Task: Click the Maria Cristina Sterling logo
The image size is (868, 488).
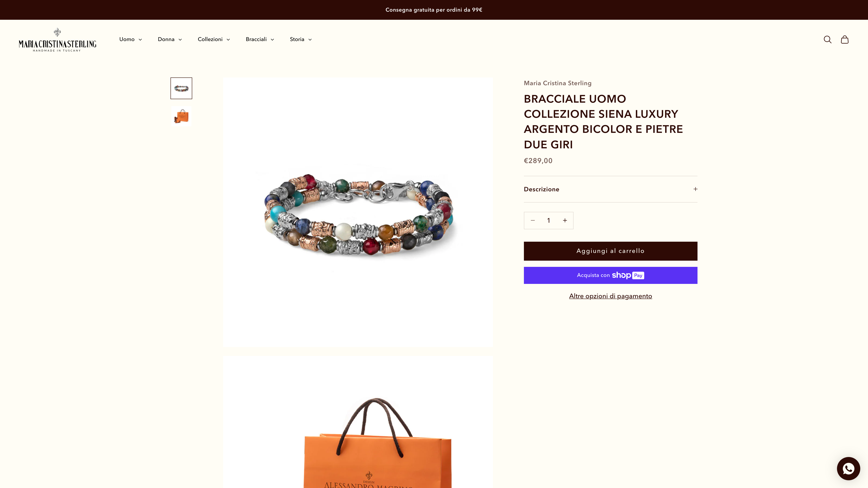Action: coord(58,40)
